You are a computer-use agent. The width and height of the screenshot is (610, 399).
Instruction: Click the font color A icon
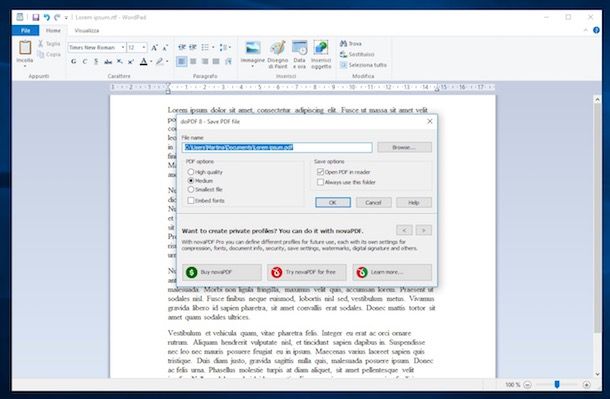point(144,61)
